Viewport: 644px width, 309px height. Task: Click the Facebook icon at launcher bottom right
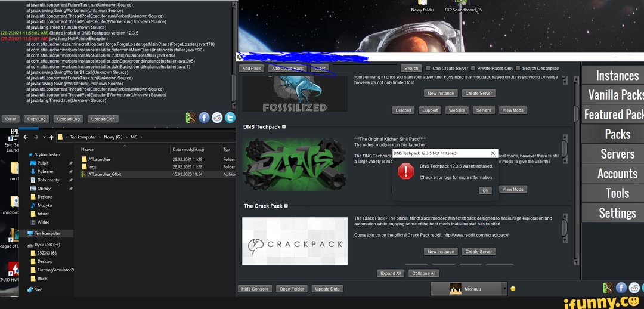[621, 288]
